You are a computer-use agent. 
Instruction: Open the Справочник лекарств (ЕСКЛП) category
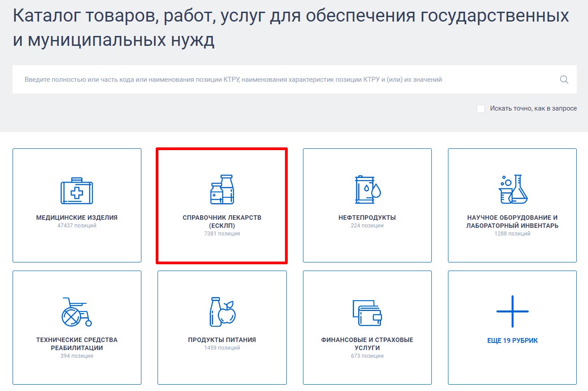tap(221, 205)
